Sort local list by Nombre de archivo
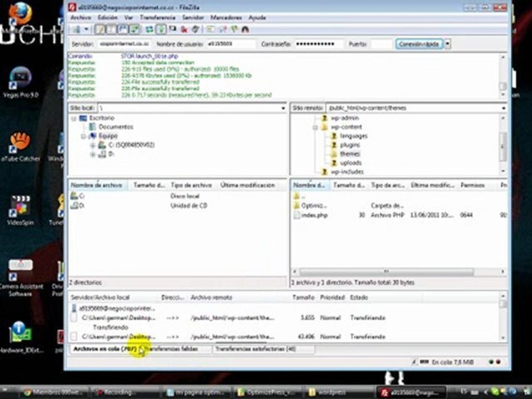Viewport: 532px width, 399px height. [x=98, y=185]
